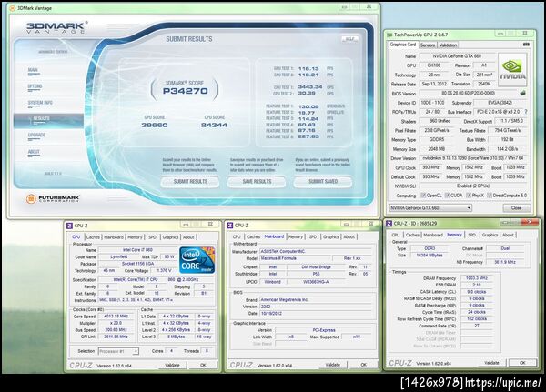
Task: Click OK in the CPU-Z processor window
Action: (203, 366)
